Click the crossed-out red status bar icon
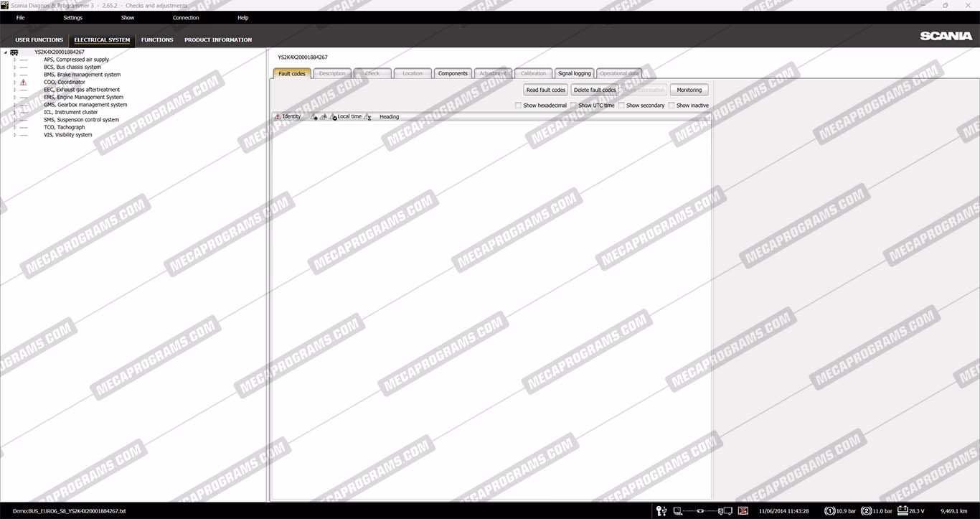The height and width of the screenshot is (519, 980). pyautogui.click(x=743, y=511)
